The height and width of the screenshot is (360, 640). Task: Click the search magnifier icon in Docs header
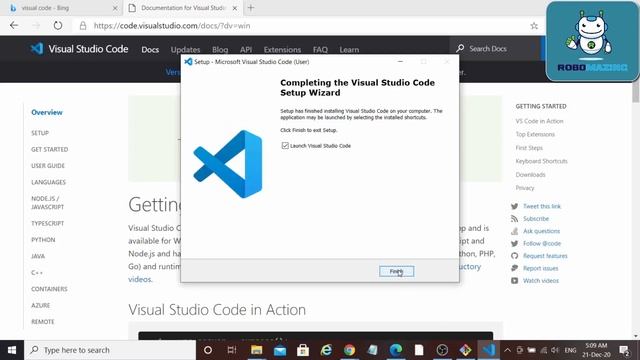(x=460, y=49)
